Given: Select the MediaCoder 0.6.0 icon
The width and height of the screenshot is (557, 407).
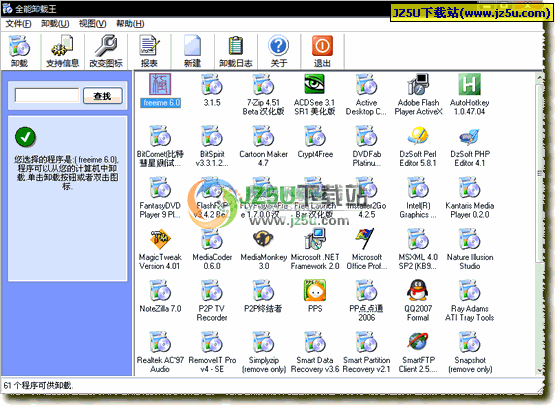Looking at the screenshot, I should (212, 239).
